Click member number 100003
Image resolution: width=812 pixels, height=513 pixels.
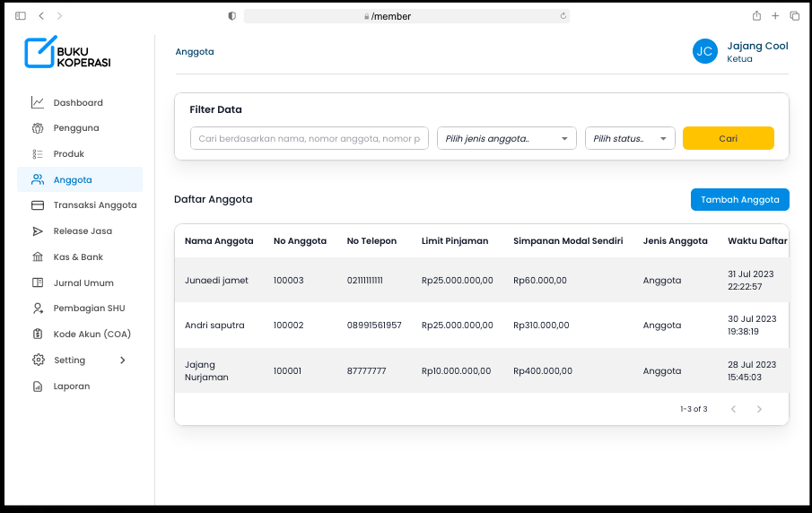tap(288, 281)
